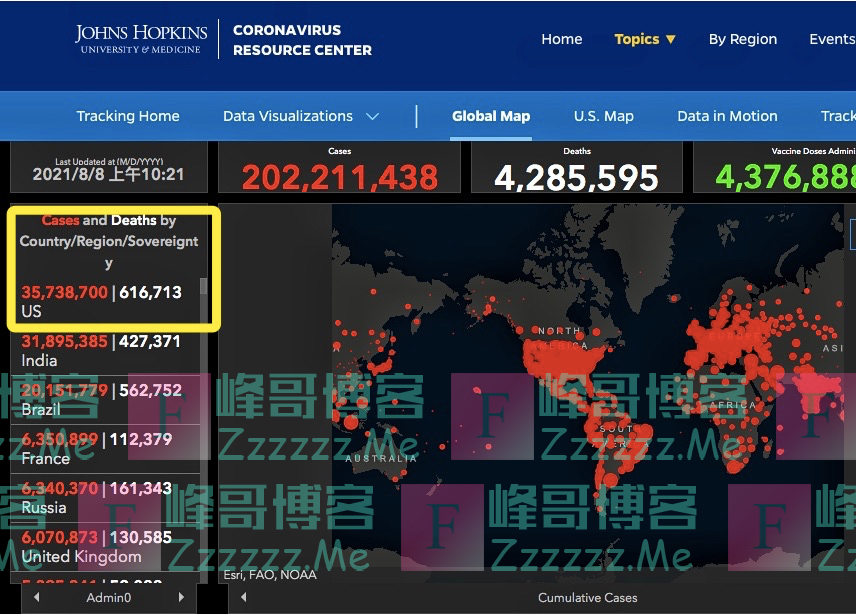Click Coronavirus Resource Center title link
Viewport: 856px width, 614px height.
tap(302, 40)
